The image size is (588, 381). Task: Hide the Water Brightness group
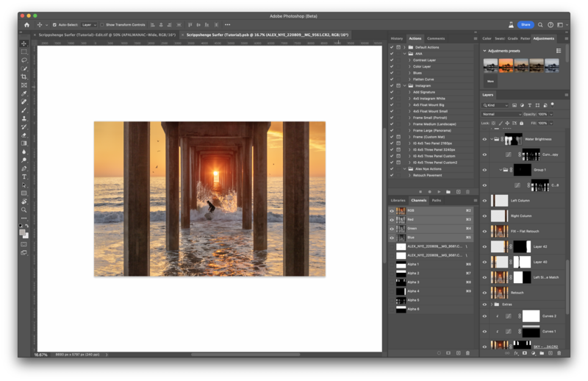point(484,139)
